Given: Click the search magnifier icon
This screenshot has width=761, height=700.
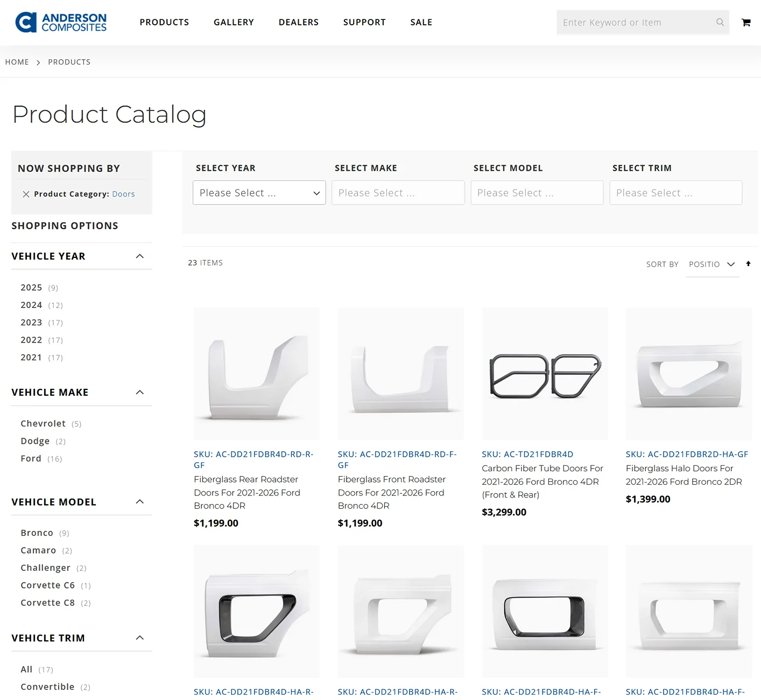Looking at the screenshot, I should (720, 22).
